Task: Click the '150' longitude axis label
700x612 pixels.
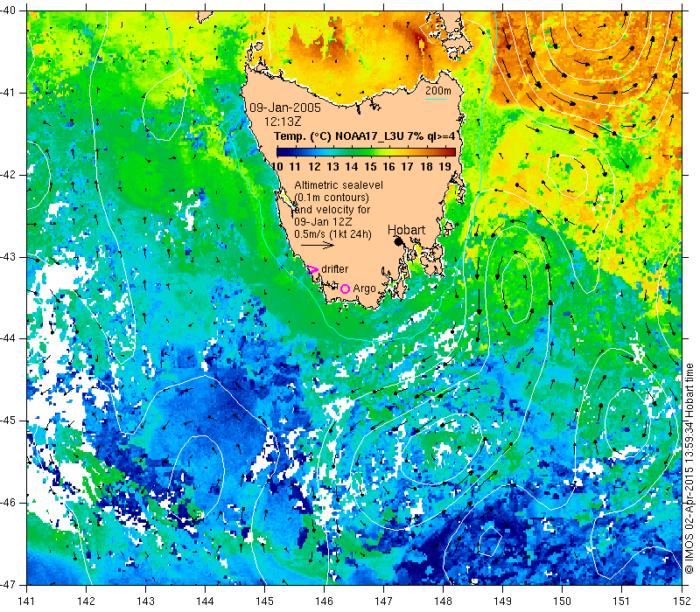Action: [562, 602]
